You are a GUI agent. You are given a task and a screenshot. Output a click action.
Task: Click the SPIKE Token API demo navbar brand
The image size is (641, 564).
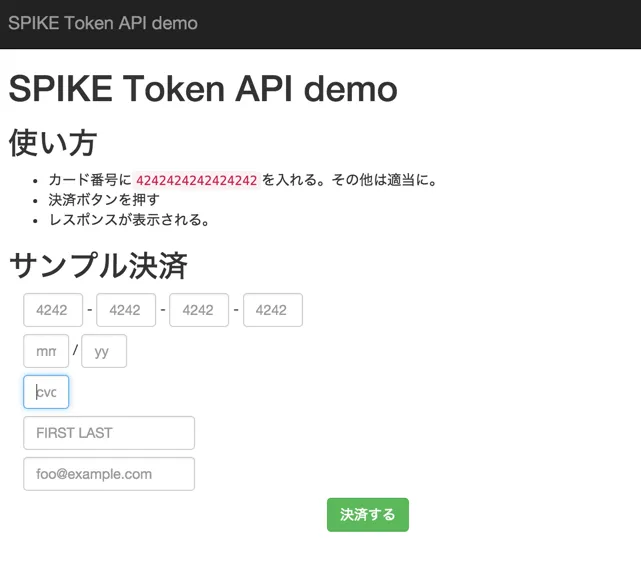(x=103, y=23)
